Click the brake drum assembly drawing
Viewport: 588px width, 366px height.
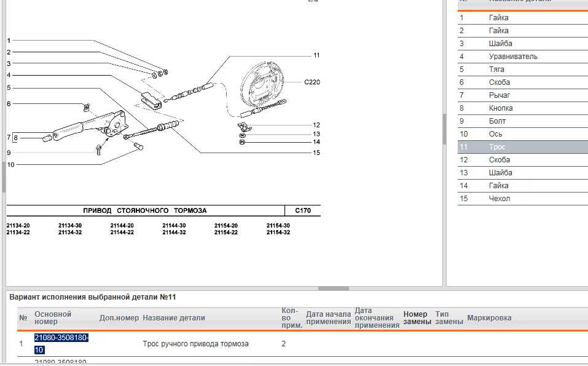pyautogui.click(x=262, y=84)
